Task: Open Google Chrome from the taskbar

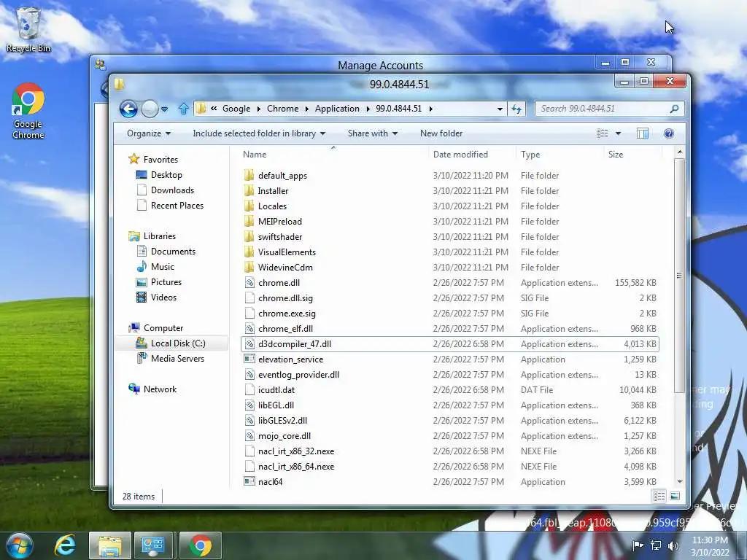Action: tap(200, 545)
